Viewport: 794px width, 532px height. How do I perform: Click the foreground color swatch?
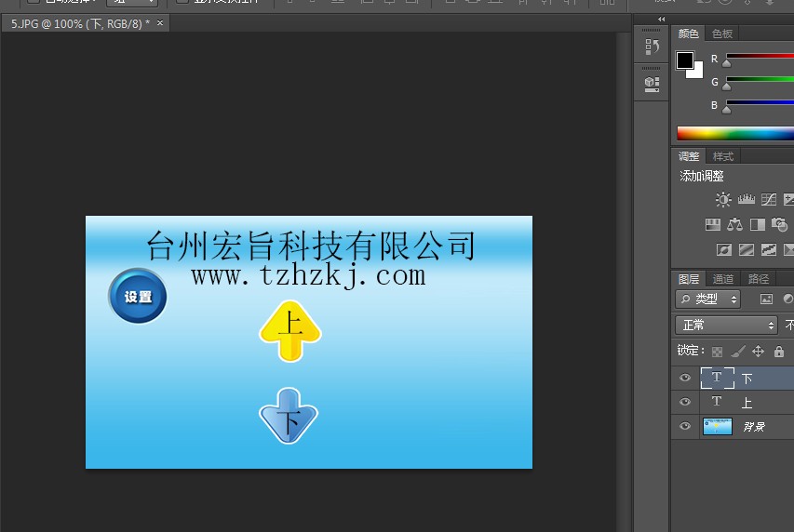coord(684,60)
